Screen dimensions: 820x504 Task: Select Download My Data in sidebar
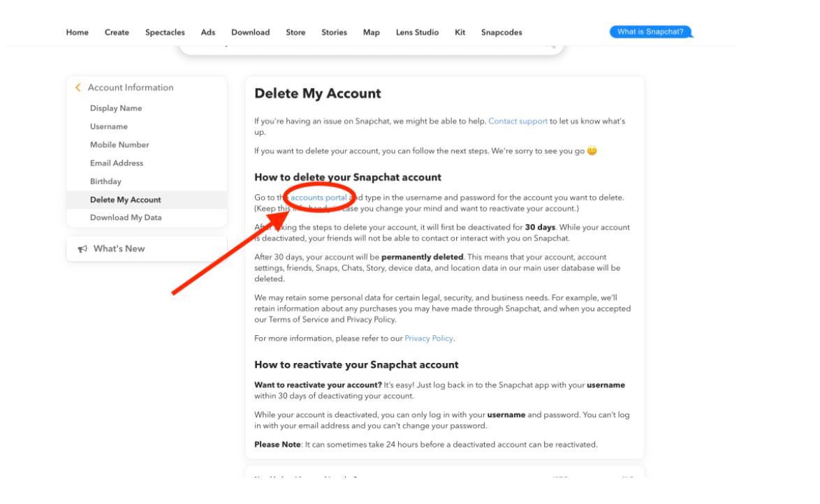coord(126,218)
